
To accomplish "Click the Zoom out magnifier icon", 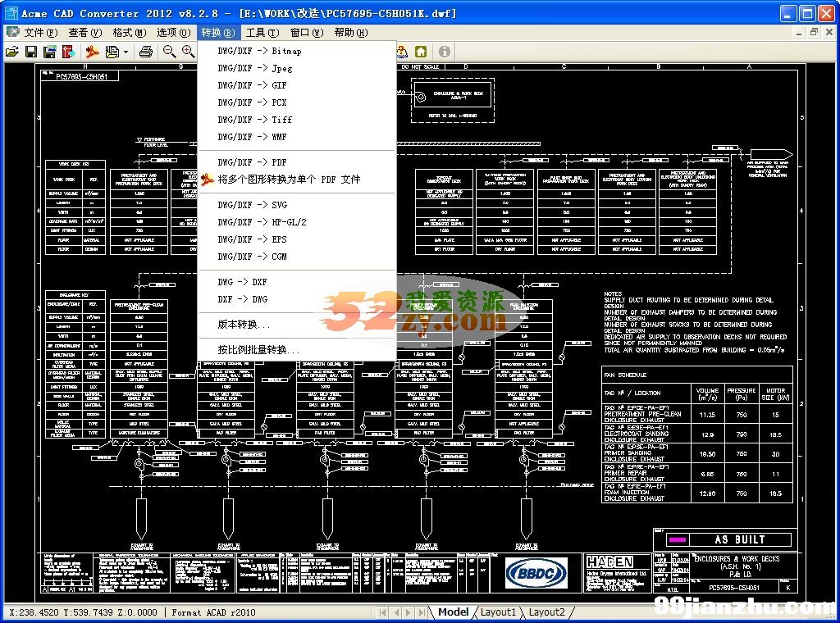I will (x=169, y=52).
